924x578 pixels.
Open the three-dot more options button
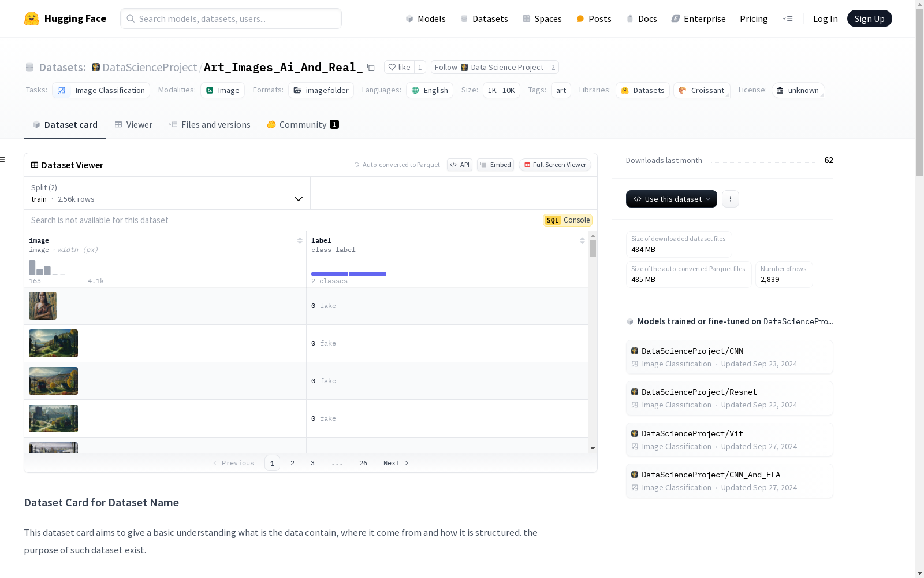731,199
